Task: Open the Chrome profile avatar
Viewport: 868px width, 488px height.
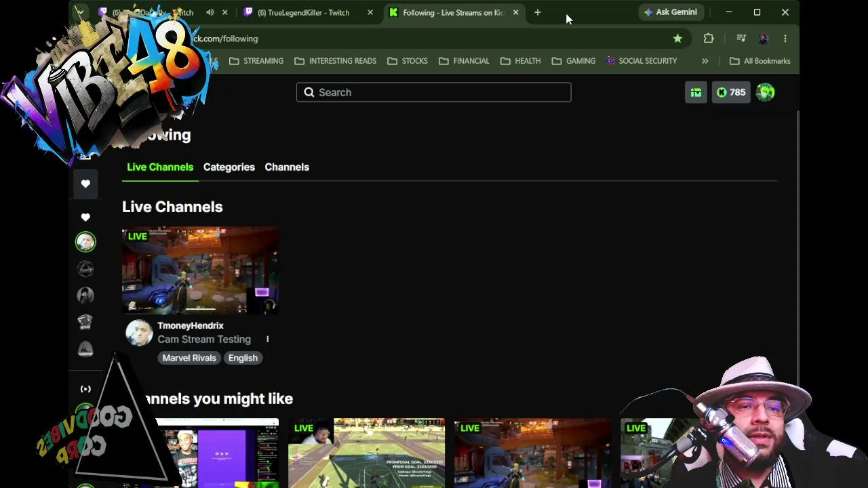Action: coord(763,39)
